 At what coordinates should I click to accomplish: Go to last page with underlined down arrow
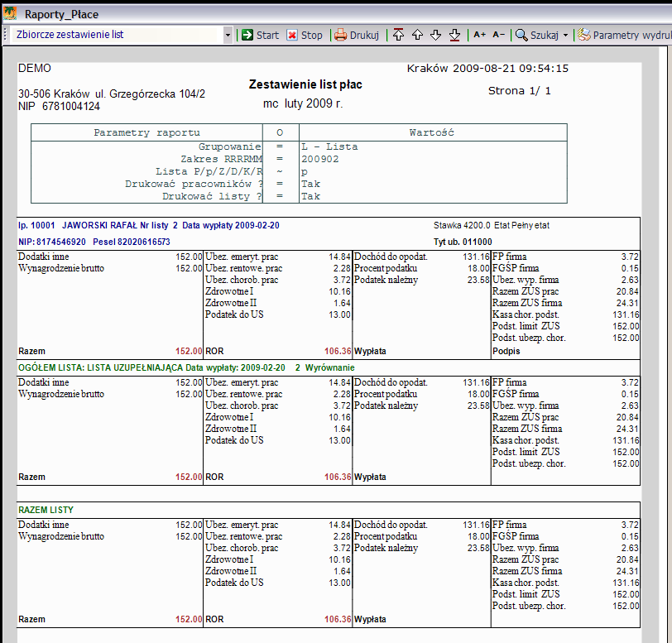coord(454,35)
